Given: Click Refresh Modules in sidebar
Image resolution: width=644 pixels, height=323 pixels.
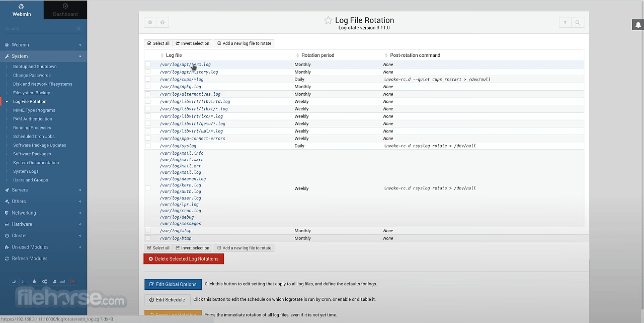Looking at the screenshot, I should [x=30, y=259].
